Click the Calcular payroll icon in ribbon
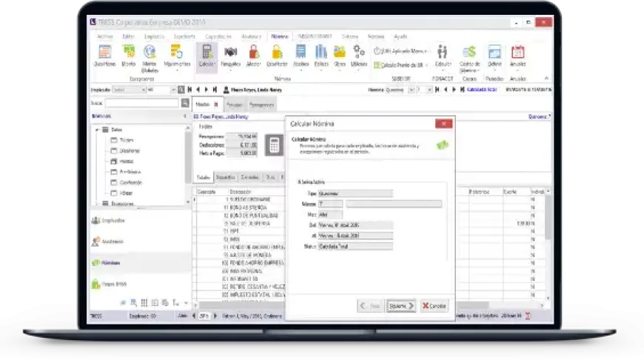This screenshot has width=644, height=363. 207,55
